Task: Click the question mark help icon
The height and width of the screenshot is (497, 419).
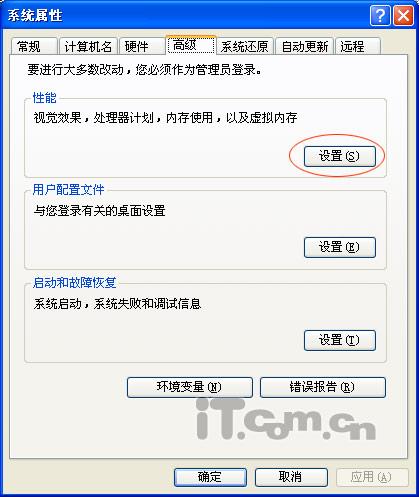Action: click(380, 15)
